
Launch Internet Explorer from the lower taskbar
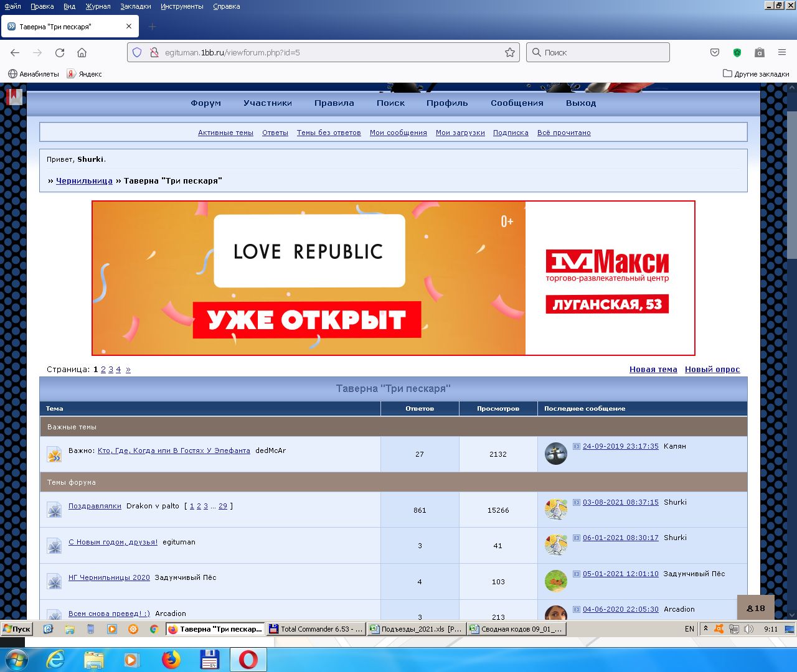click(x=55, y=660)
